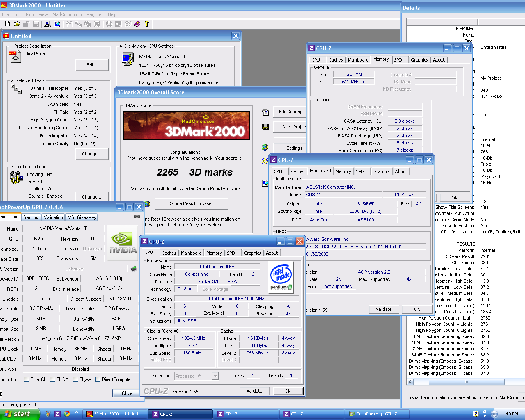The width and height of the screenshot is (525, 420).
Task: Click the document icon beside Edit Description
Action: (265, 112)
